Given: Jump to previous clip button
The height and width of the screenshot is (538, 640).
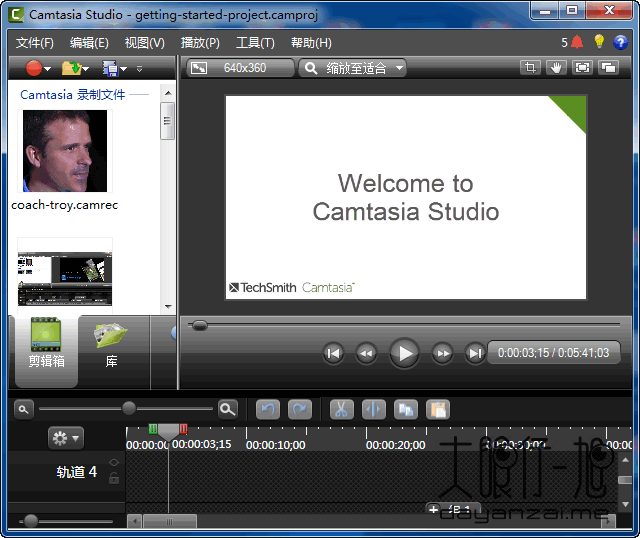Looking at the screenshot, I should click(x=333, y=353).
